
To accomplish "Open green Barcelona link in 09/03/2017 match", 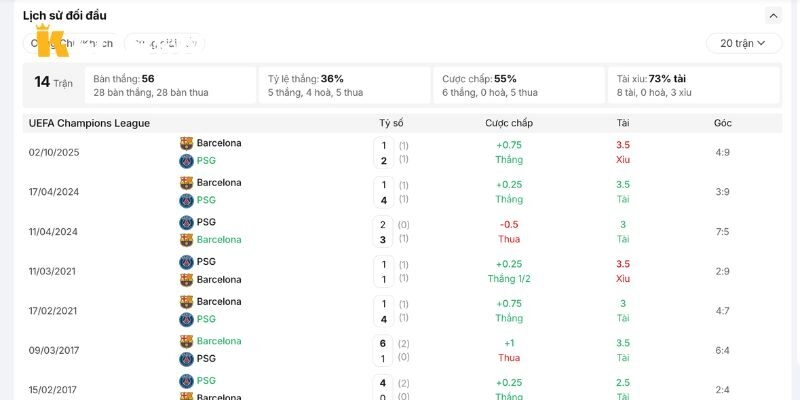I will click(x=219, y=341).
